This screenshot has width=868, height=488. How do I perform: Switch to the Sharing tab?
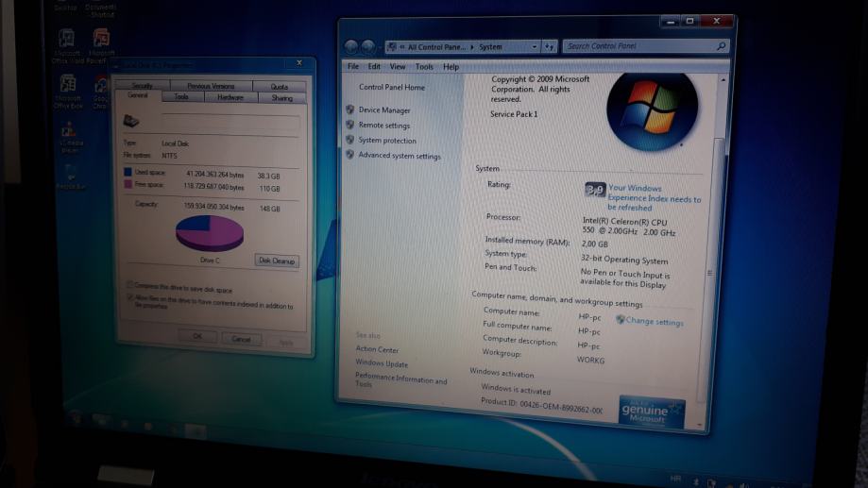click(x=281, y=98)
